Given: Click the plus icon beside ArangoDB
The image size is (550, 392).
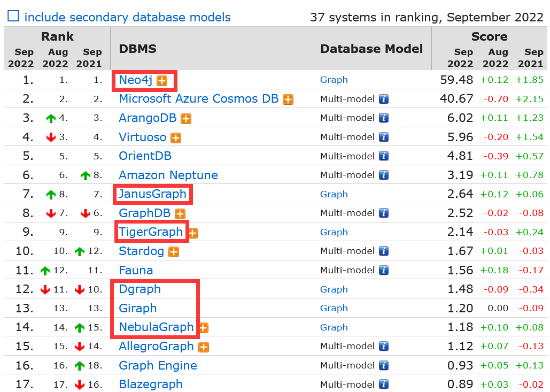Looking at the screenshot, I should (185, 119).
